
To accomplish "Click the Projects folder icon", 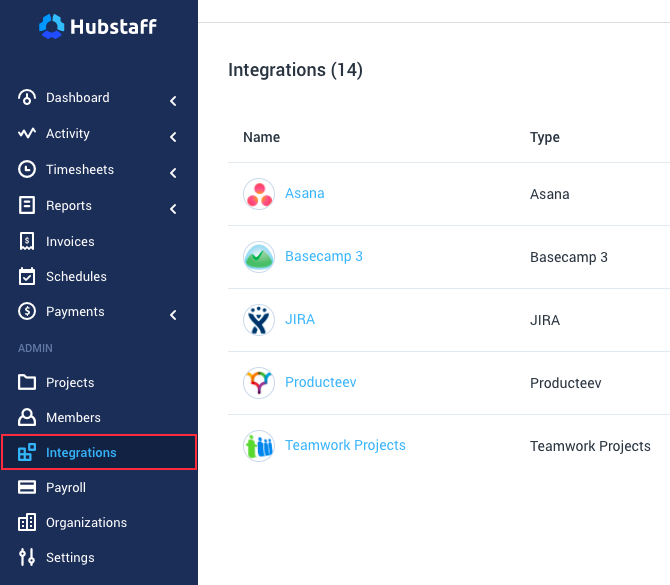I will [x=27, y=382].
